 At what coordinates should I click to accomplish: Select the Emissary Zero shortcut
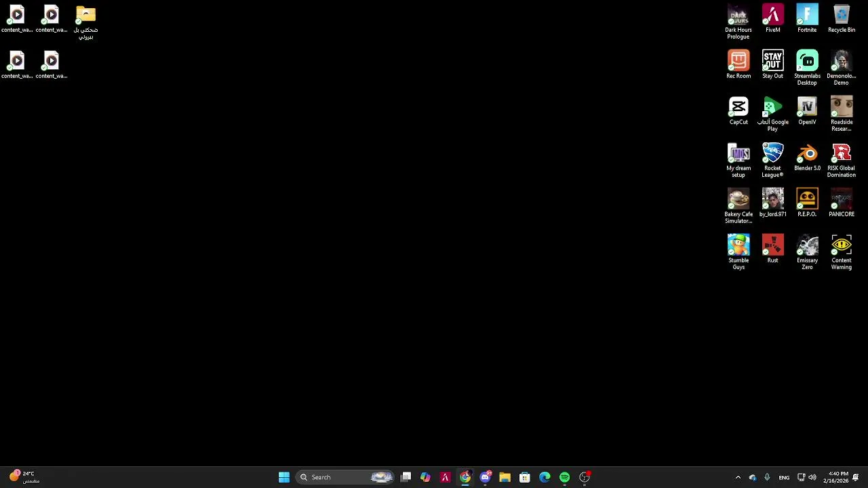tap(807, 253)
